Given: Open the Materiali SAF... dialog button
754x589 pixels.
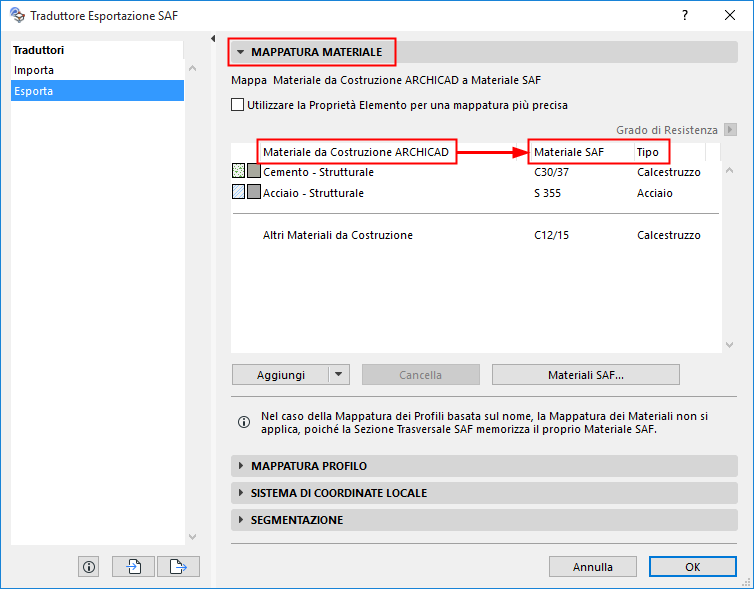Looking at the screenshot, I should tap(586, 375).
